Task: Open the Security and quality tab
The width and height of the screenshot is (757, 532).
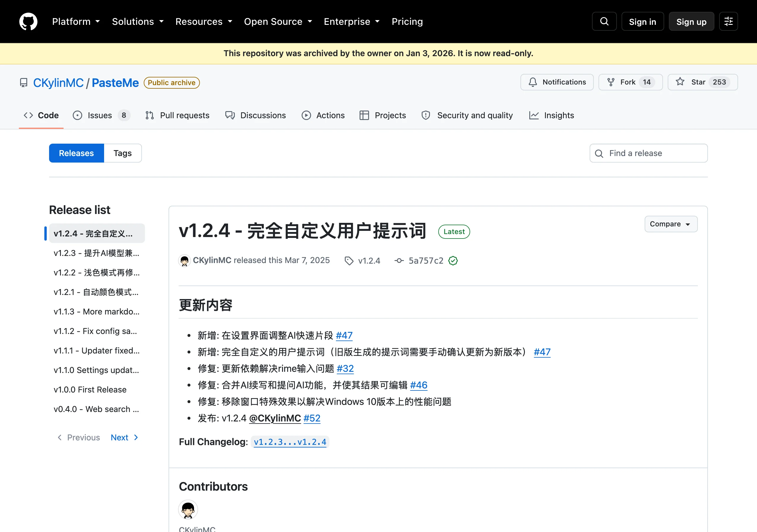Action: tap(467, 115)
